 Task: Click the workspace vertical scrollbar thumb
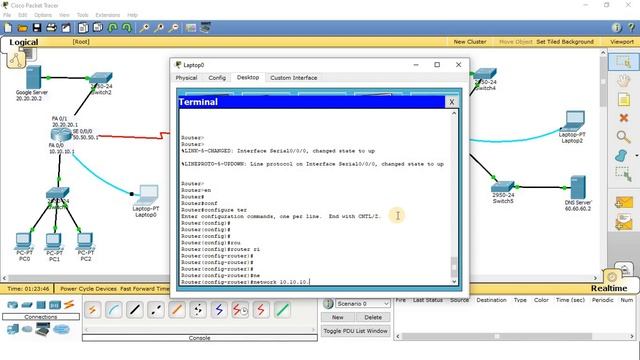coord(603,82)
